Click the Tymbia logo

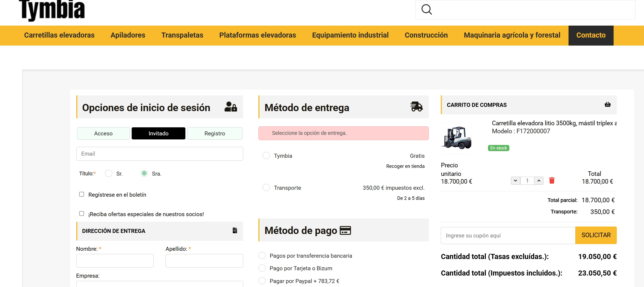tap(52, 10)
